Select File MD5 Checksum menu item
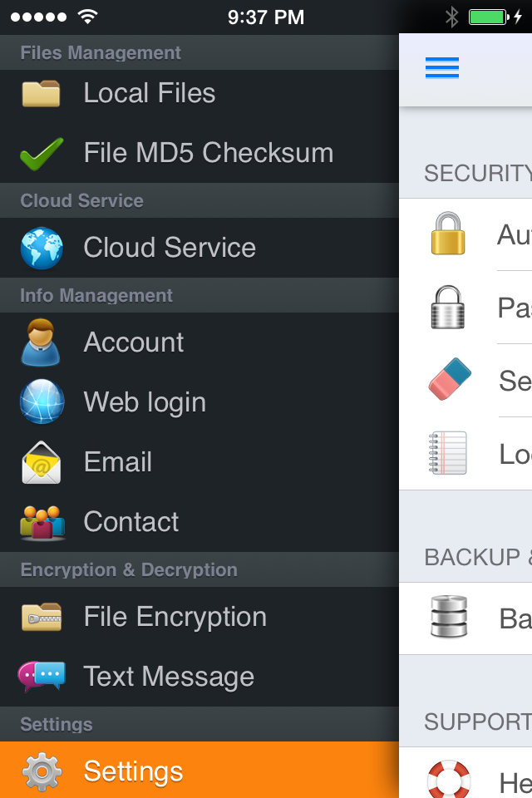Screen dimensions: 532x798 tap(208, 153)
